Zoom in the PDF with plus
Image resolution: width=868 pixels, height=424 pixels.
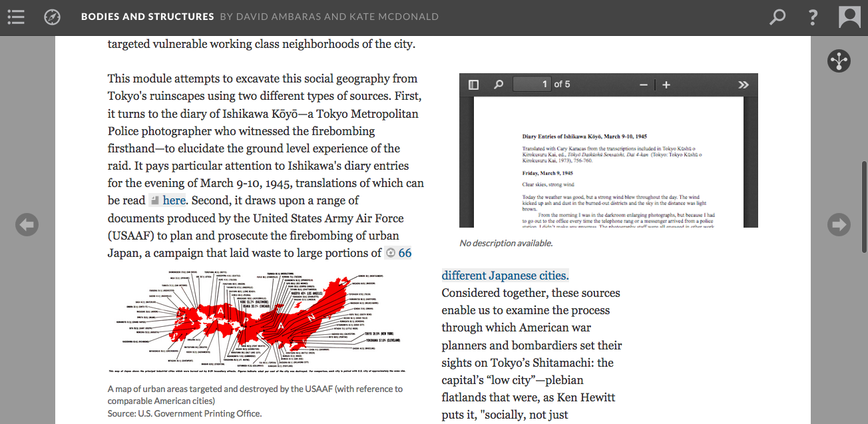666,85
